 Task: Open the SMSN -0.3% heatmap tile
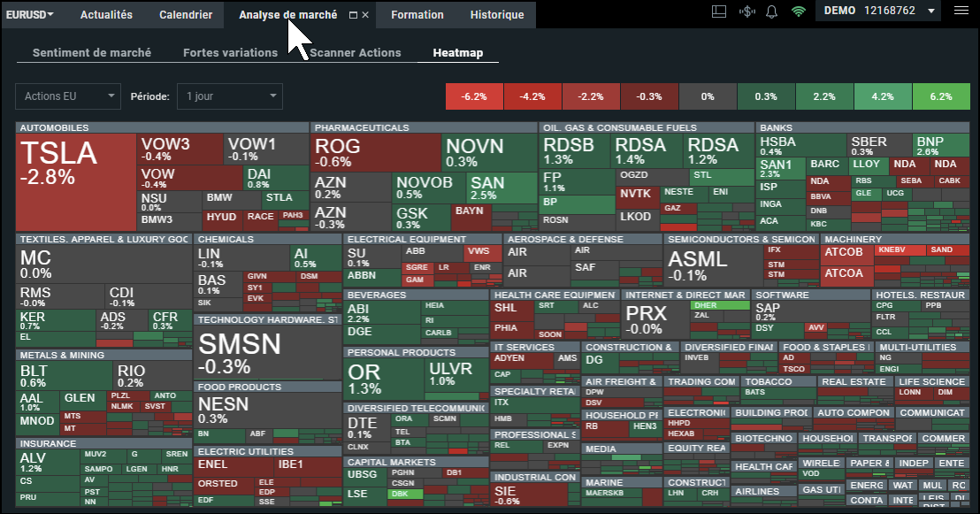[267, 352]
